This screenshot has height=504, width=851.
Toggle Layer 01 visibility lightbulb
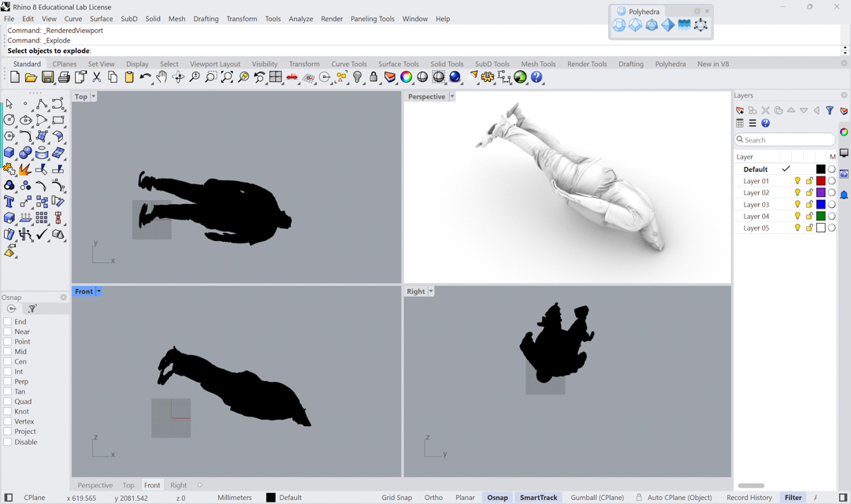(797, 181)
